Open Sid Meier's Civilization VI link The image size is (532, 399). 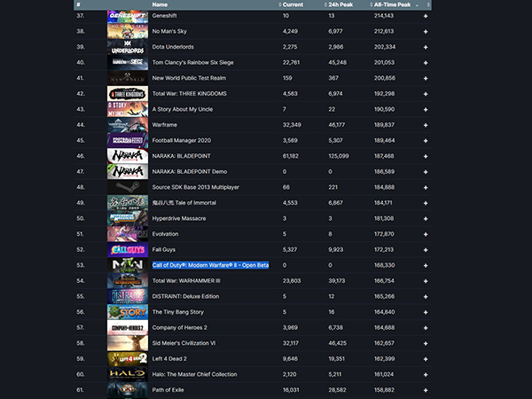(x=184, y=343)
